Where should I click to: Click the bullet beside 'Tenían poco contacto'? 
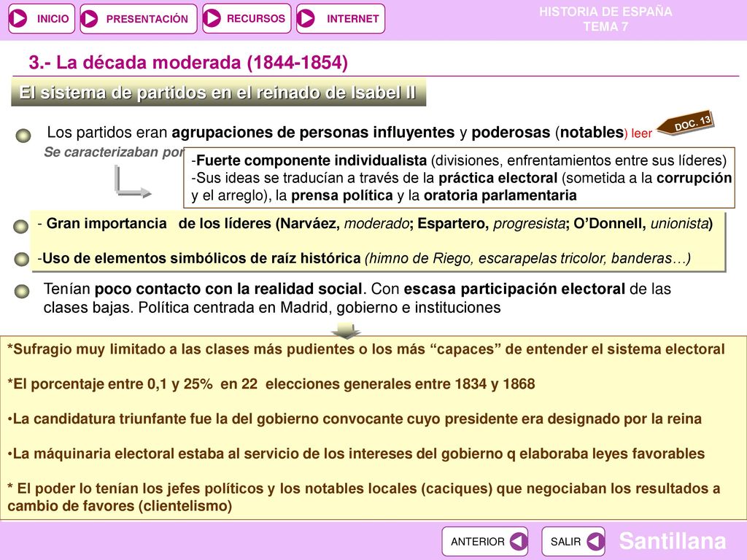[22, 291]
